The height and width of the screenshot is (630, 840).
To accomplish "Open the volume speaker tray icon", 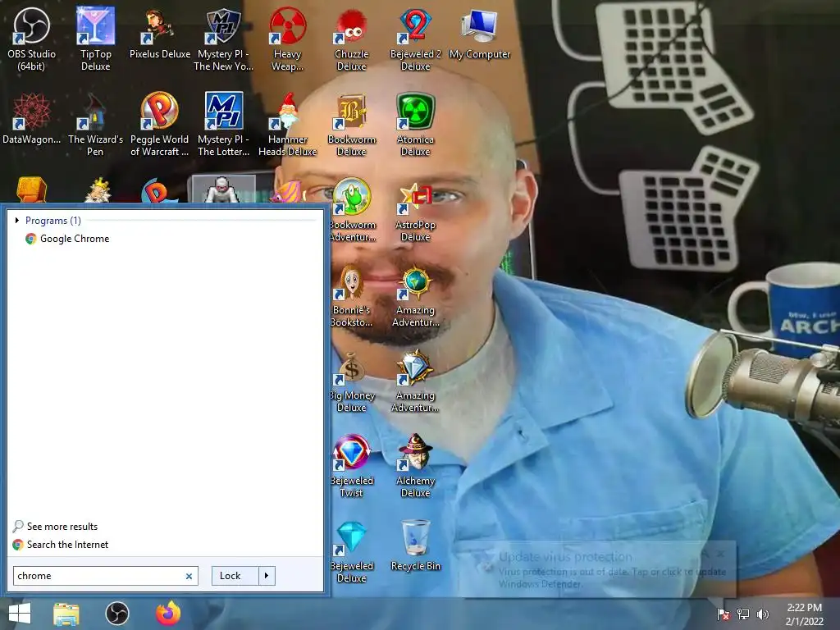I will click(762, 614).
